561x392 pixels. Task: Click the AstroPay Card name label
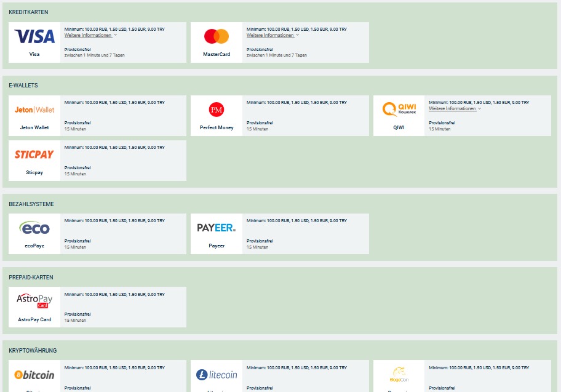[34, 319]
